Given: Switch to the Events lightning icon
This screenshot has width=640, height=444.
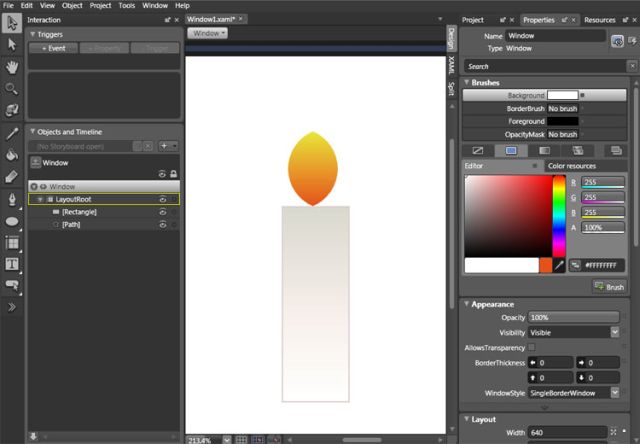Looking at the screenshot, I should pyautogui.click(x=632, y=41).
